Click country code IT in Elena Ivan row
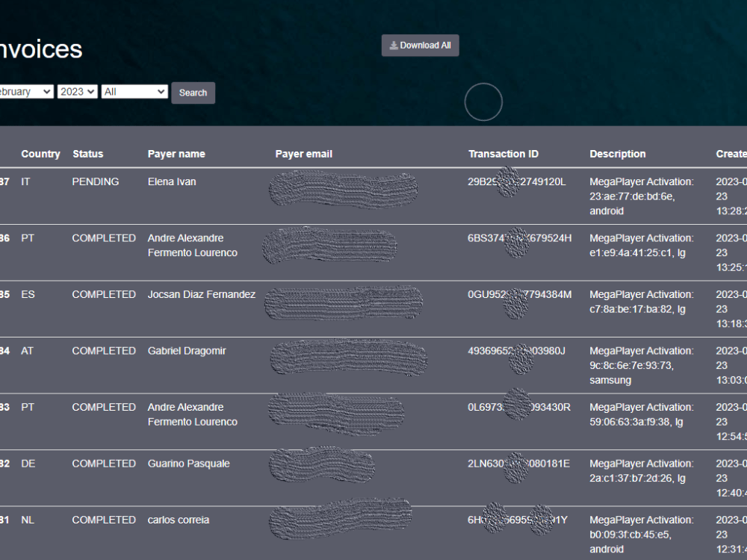 coord(25,181)
